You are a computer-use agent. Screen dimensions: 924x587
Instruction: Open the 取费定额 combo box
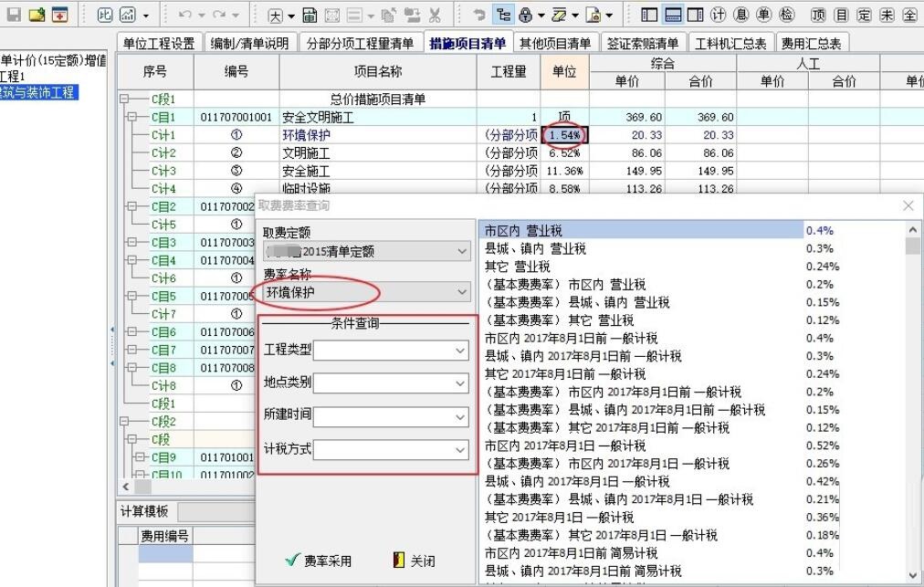(366, 252)
